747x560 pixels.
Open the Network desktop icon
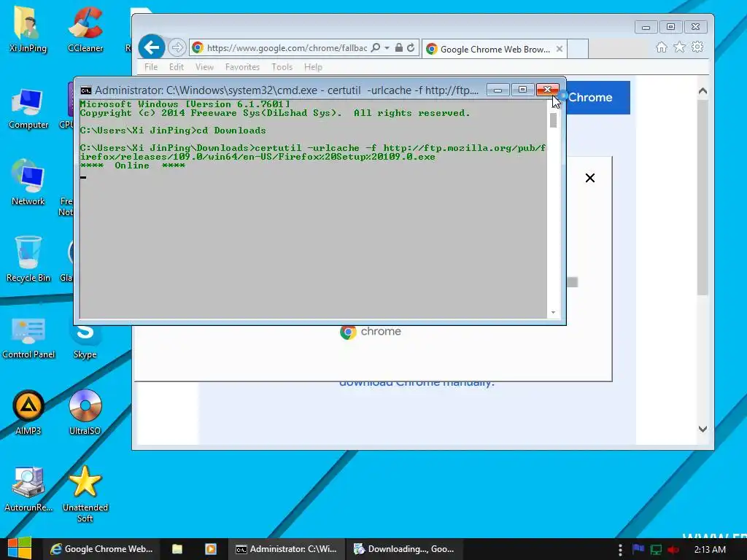[x=28, y=183]
